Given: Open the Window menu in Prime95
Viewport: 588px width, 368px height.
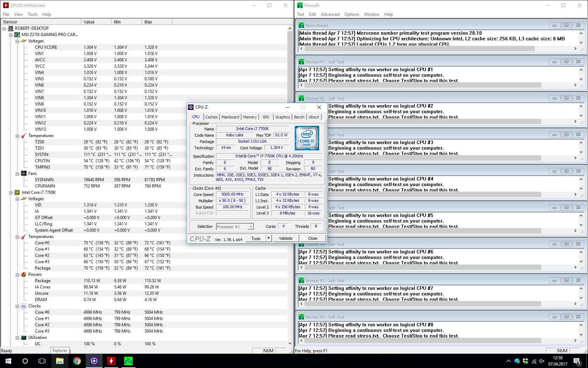Looking at the screenshot, I should click(x=372, y=14).
